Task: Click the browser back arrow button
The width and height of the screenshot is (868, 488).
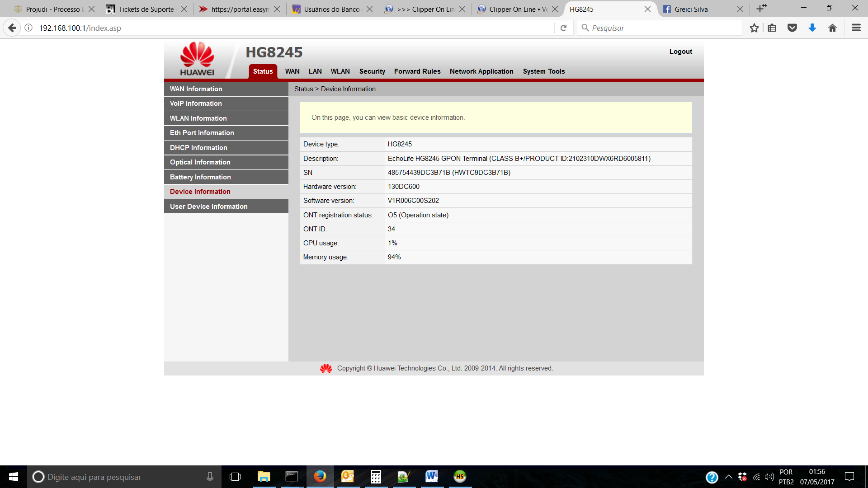Action: tap(12, 28)
